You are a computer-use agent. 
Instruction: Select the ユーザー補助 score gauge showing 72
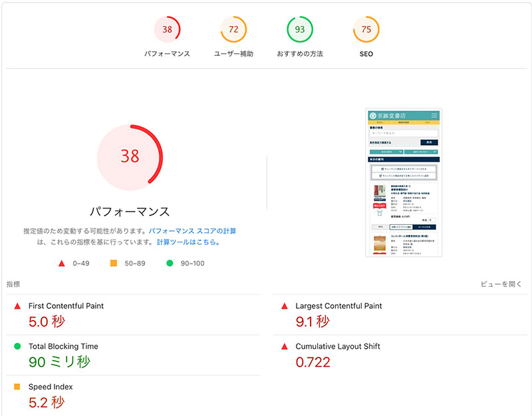click(233, 29)
